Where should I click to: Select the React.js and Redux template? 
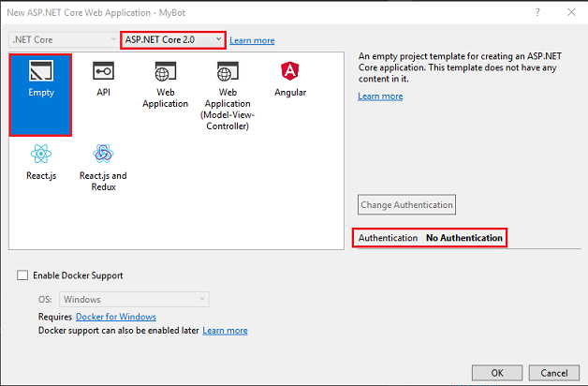(102, 154)
